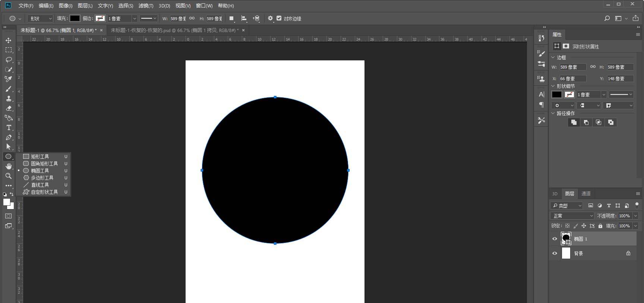Collapse the 边框 section

pyautogui.click(x=553, y=57)
